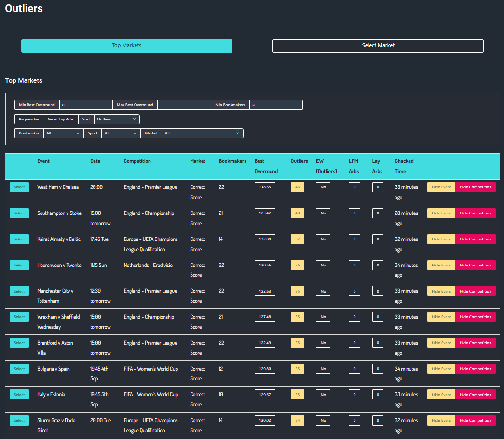Open the Market filter dropdown
This screenshot has height=439, width=504.
click(x=202, y=133)
